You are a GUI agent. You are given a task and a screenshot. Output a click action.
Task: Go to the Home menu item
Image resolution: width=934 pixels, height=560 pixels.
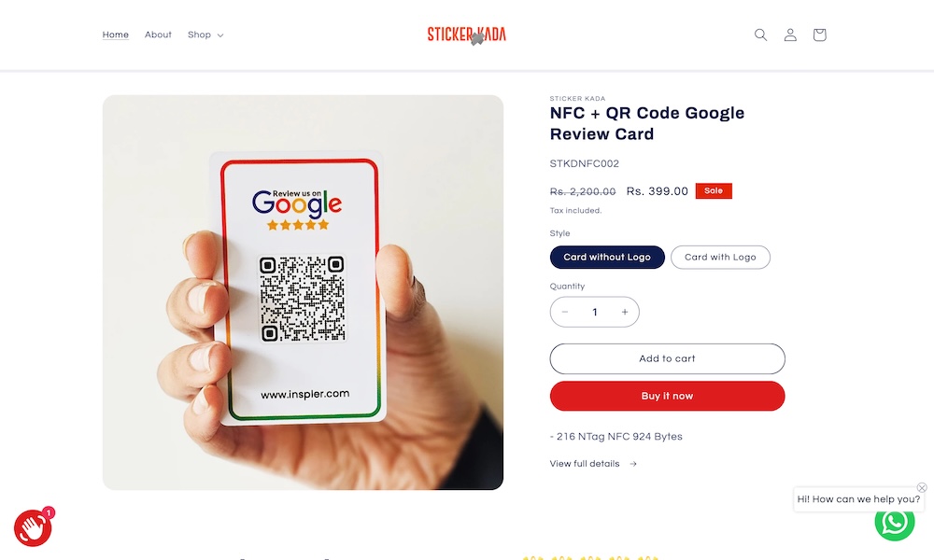tap(116, 35)
